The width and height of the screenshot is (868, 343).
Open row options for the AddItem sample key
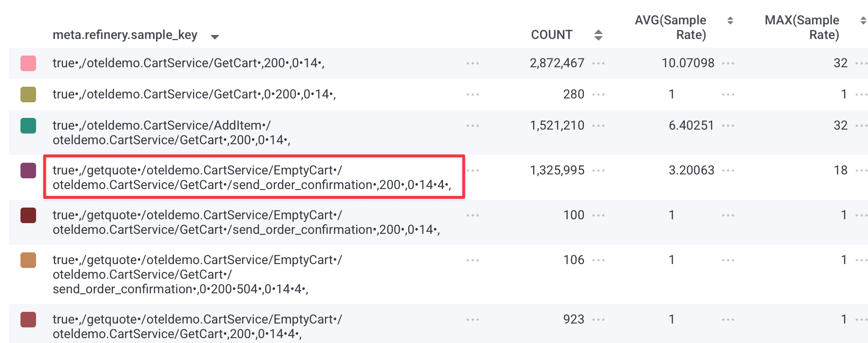pyautogui.click(x=472, y=125)
